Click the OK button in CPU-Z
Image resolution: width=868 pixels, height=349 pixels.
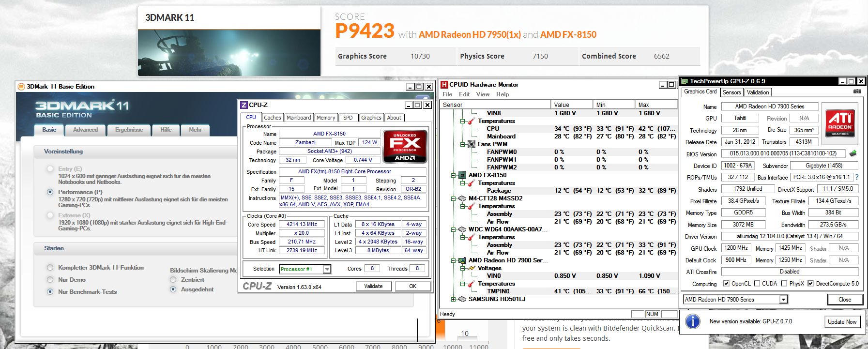tap(412, 286)
